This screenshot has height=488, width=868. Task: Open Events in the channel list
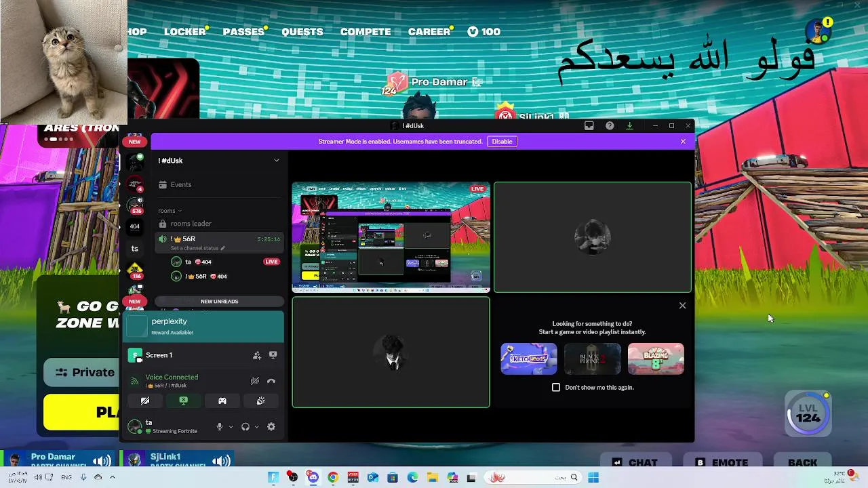click(x=218, y=184)
